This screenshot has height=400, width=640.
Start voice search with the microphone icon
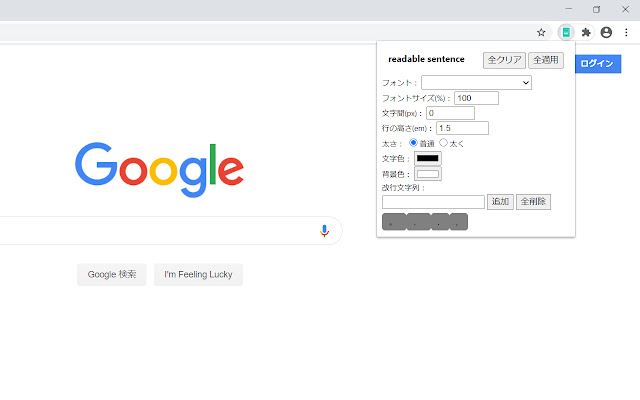[324, 231]
